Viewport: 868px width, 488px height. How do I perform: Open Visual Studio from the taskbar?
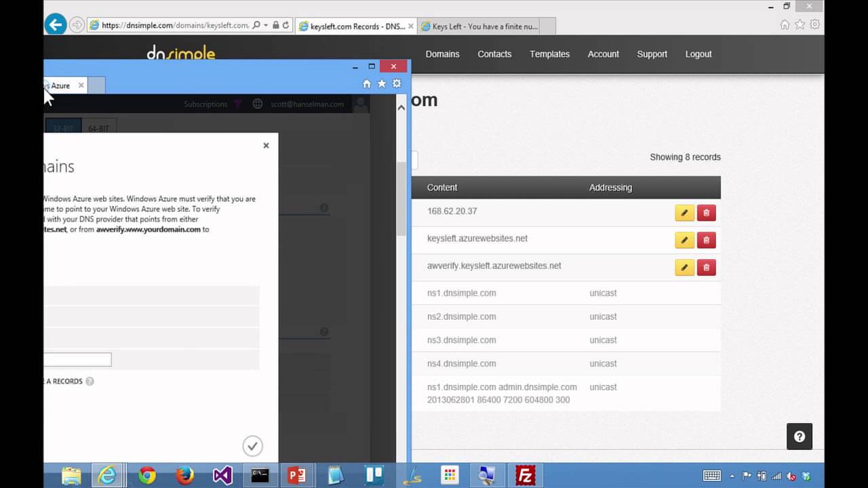(x=222, y=476)
